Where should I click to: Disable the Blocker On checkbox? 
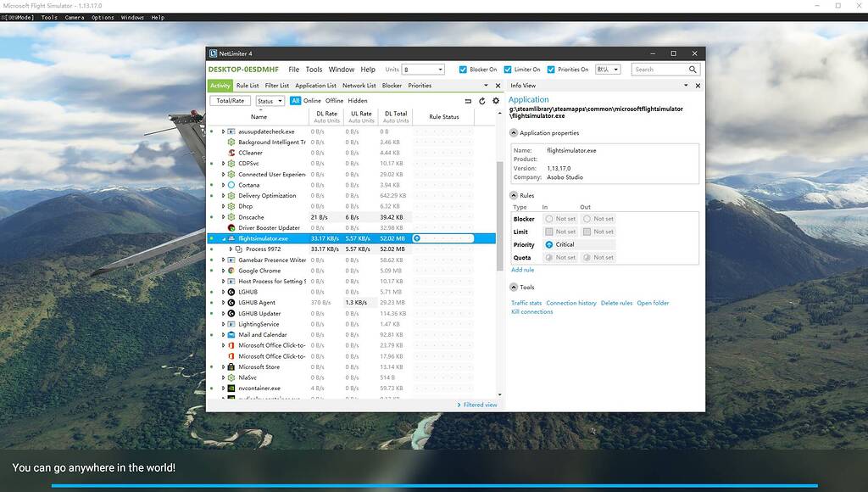[x=462, y=70]
